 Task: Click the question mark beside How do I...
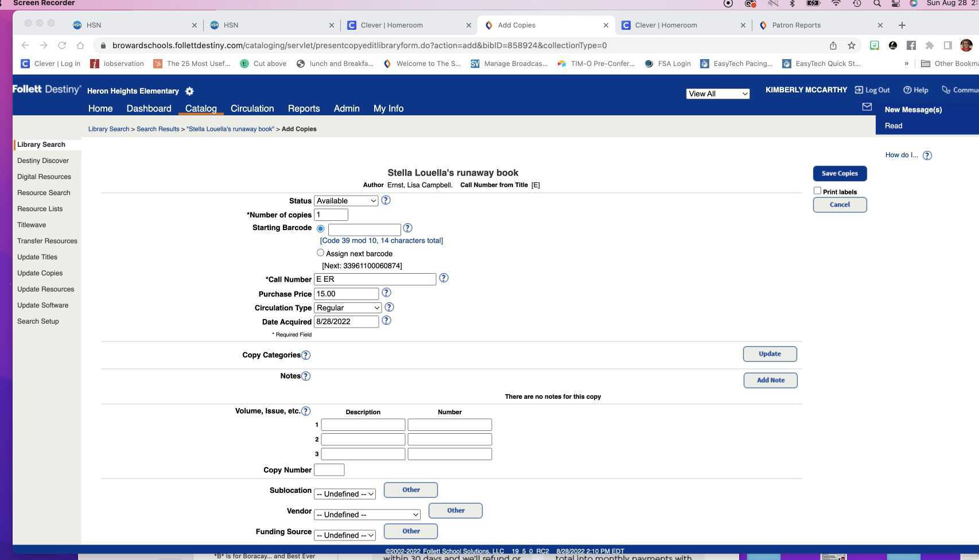point(927,155)
